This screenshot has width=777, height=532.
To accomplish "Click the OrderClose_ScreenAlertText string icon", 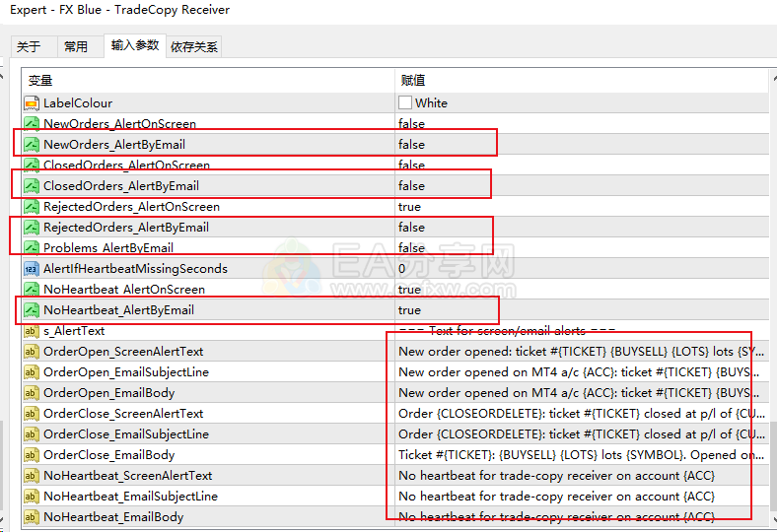I will pyautogui.click(x=32, y=414).
